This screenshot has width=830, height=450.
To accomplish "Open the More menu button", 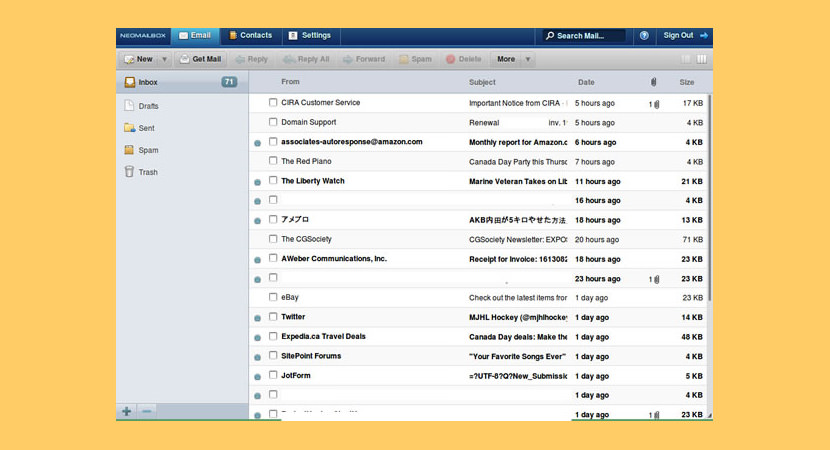I will [506, 59].
